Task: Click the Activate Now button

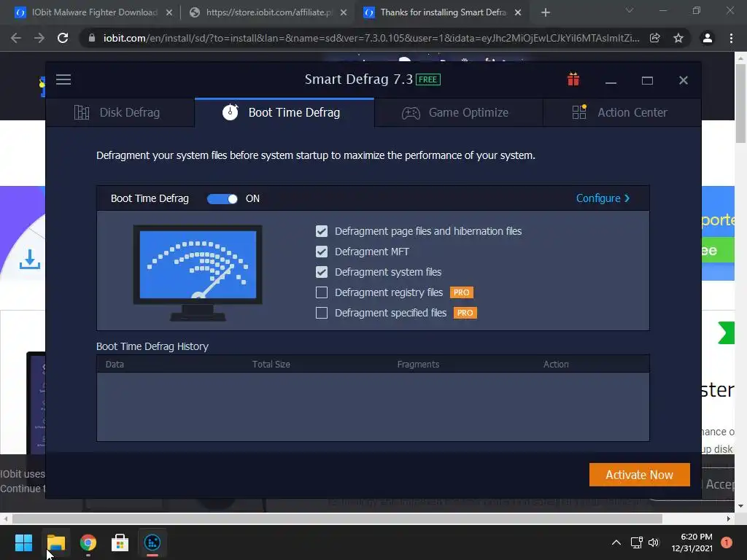Action: 639,475
